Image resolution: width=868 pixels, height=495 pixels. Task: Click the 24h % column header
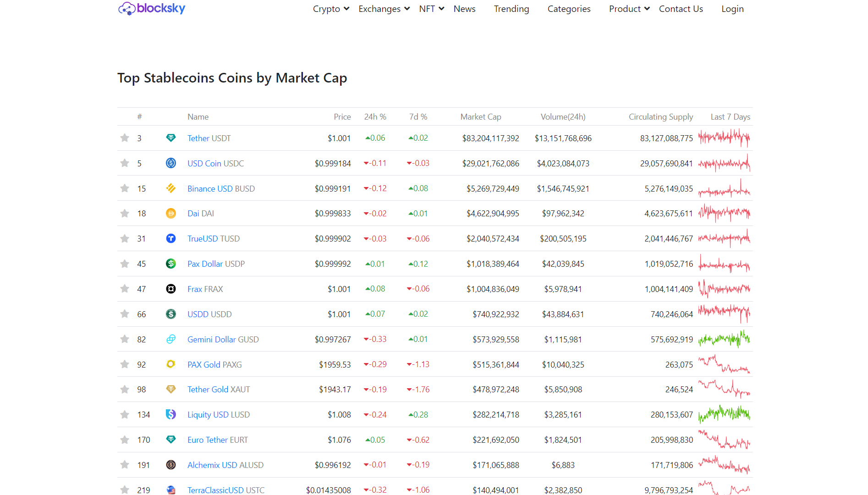click(x=375, y=117)
